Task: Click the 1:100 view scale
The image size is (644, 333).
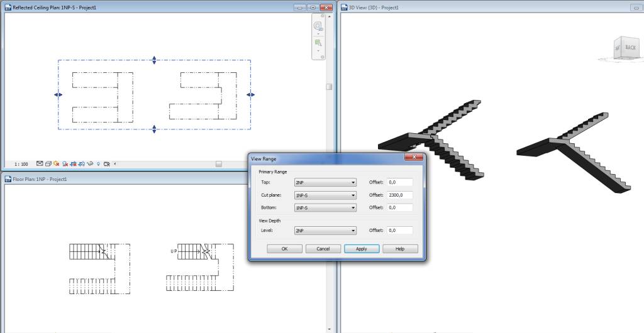Action: point(21,163)
